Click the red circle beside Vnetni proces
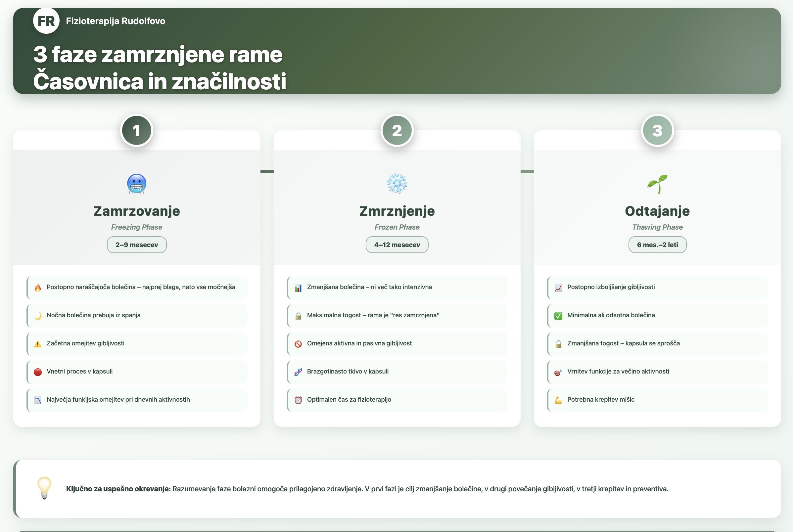 (38, 372)
